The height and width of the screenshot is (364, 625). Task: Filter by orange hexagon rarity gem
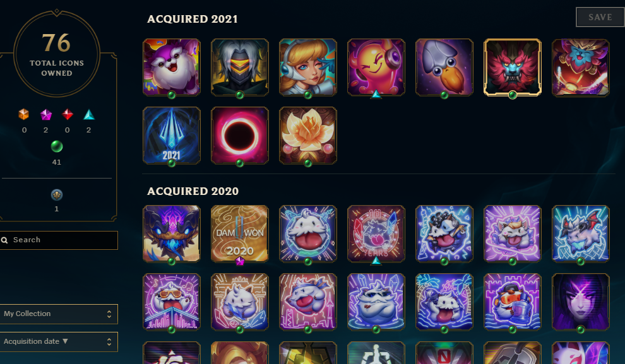pyautogui.click(x=24, y=115)
